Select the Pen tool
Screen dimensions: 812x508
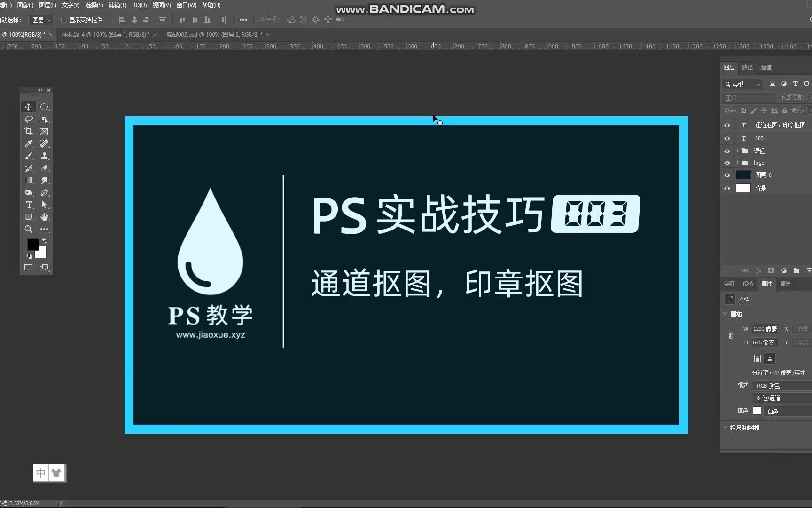(44, 192)
